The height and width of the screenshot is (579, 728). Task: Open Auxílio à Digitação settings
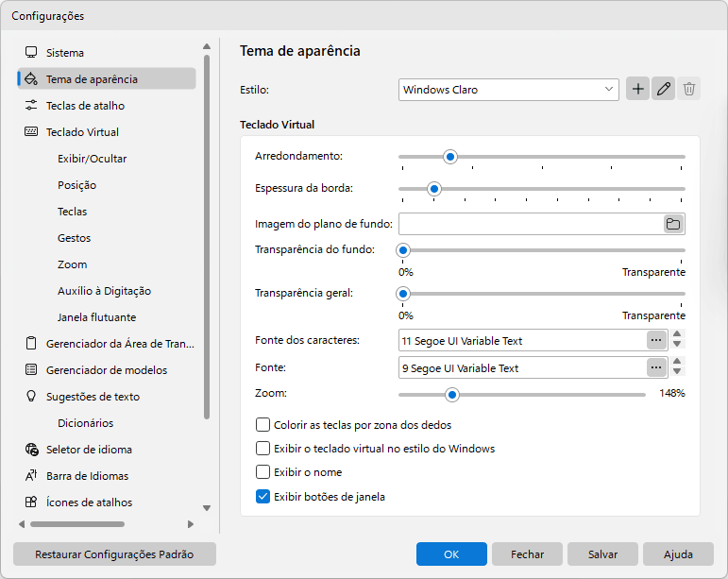pos(107,291)
